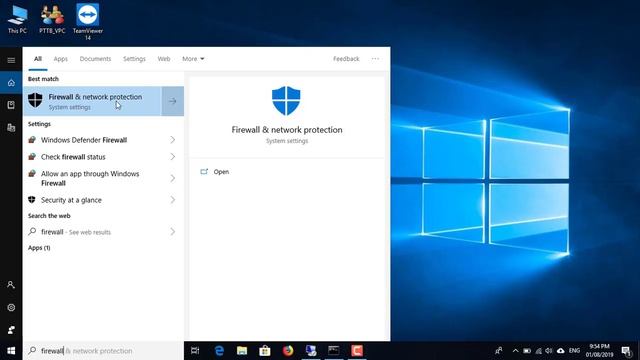Launch TeamViewer 14 desktop icon

pyautogui.click(x=87, y=22)
